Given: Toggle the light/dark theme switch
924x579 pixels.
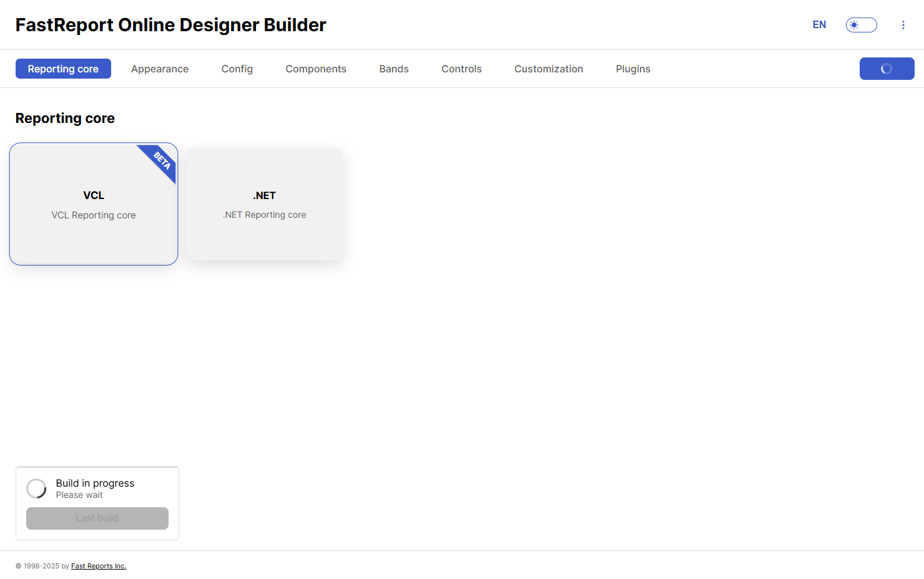Looking at the screenshot, I should (862, 25).
